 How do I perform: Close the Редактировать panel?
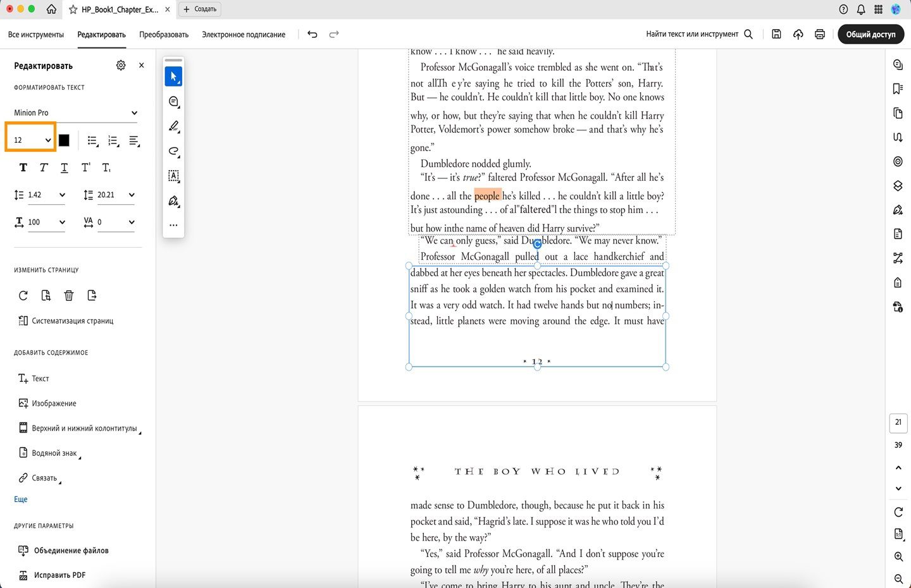pyautogui.click(x=142, y=65)
